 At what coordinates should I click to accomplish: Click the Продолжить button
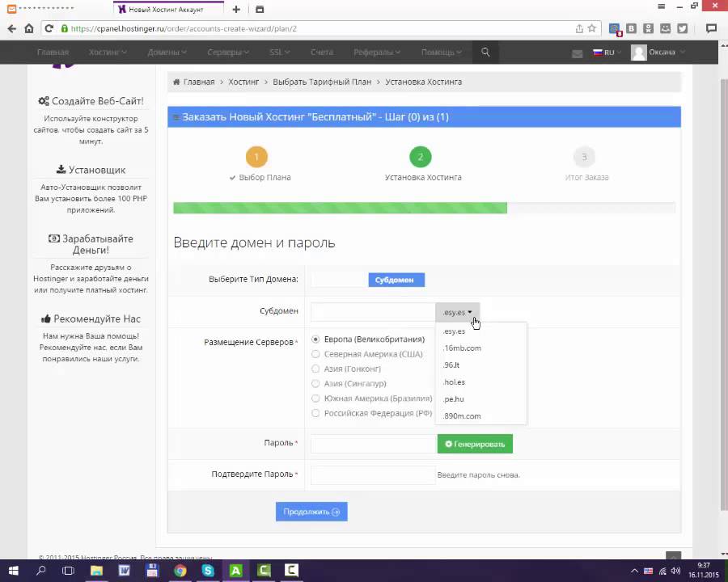pos(311,512)
